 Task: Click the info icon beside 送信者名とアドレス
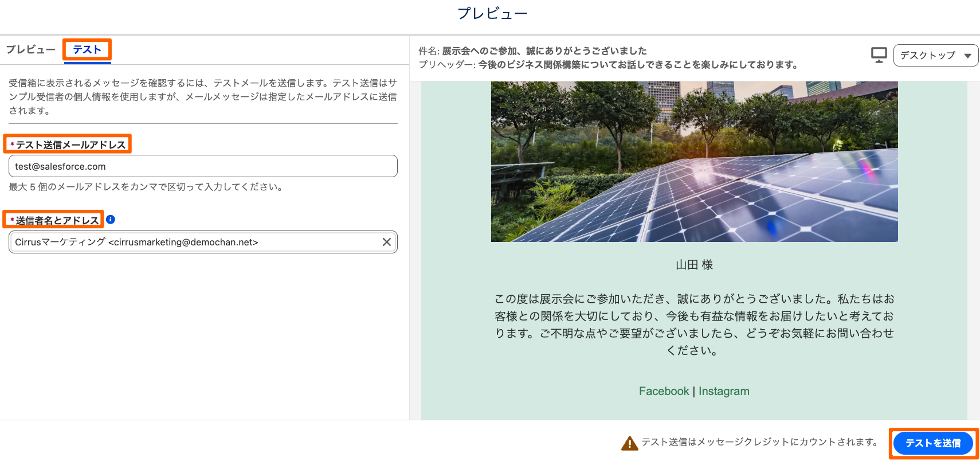[111, 220]
